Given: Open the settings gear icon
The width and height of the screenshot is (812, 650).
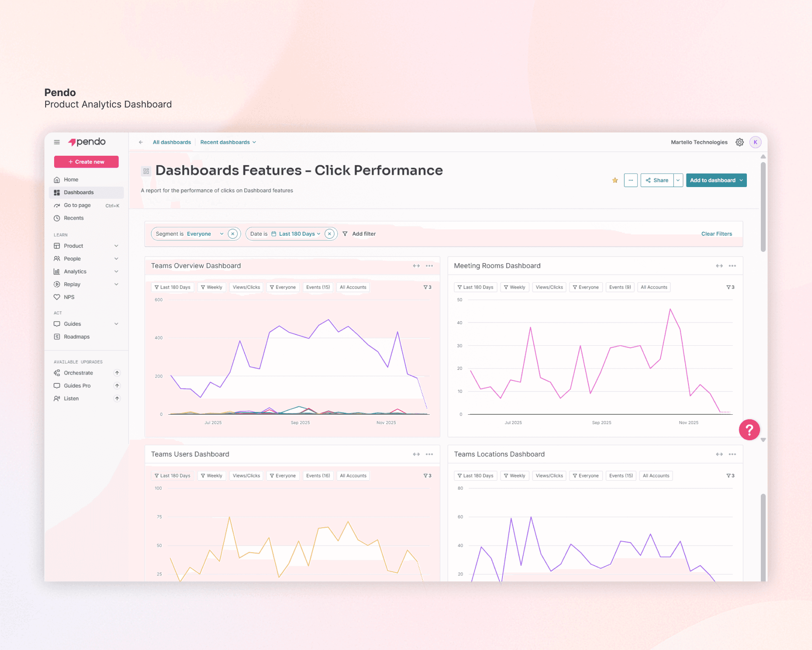Looking at the screenshot, I should [740, 142].
